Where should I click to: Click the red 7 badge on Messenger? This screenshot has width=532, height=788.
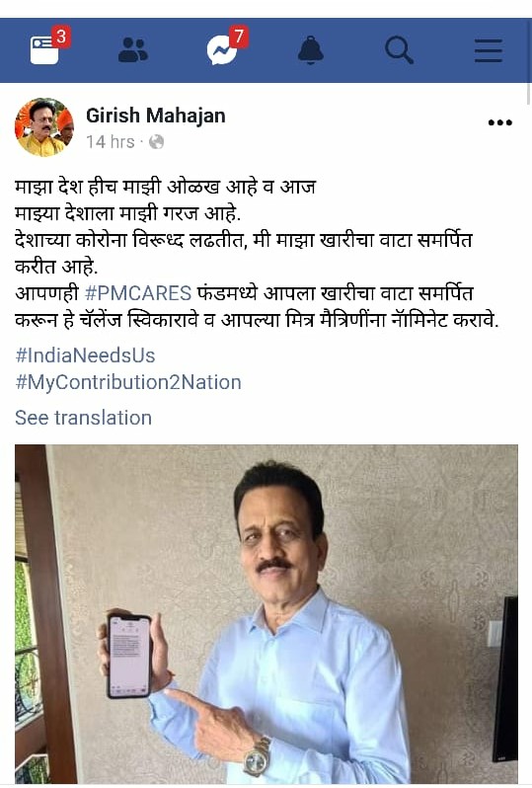click(x=239, y=37)
